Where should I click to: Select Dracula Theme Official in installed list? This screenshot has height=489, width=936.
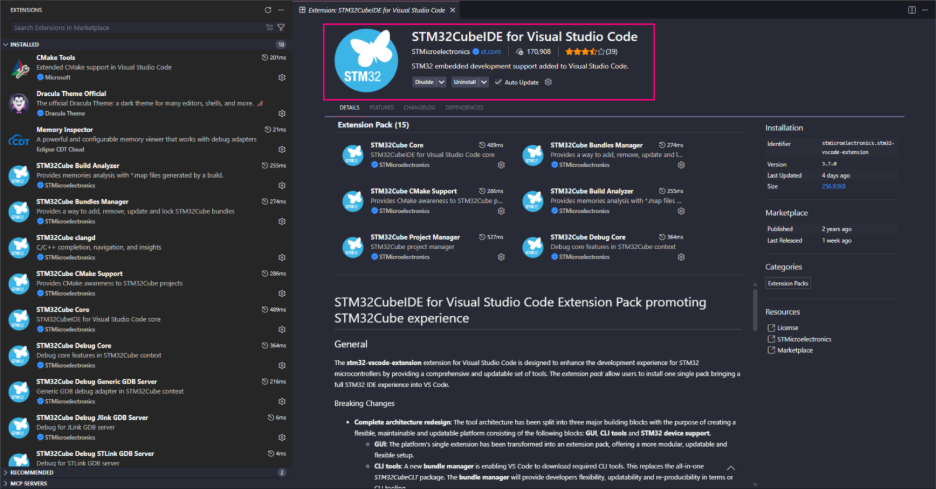pos(146,103)
